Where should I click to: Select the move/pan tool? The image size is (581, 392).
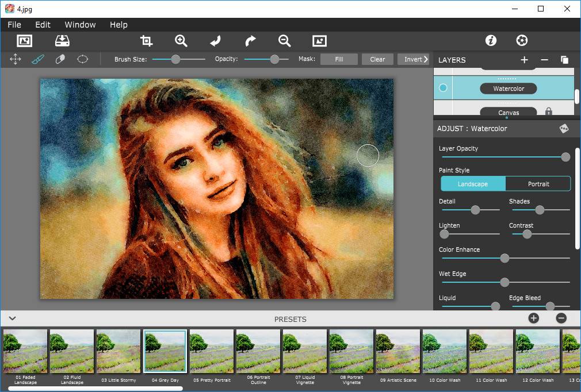15,59
